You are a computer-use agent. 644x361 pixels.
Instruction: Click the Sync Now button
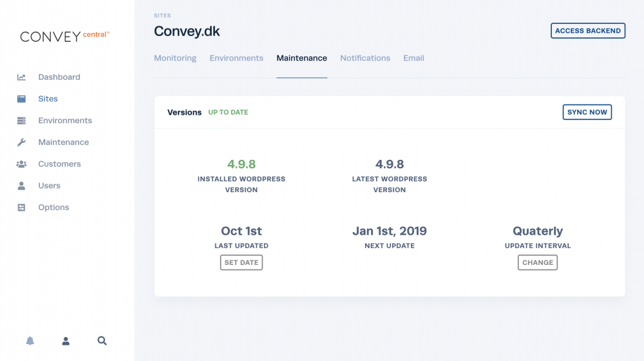coord(587,112)
